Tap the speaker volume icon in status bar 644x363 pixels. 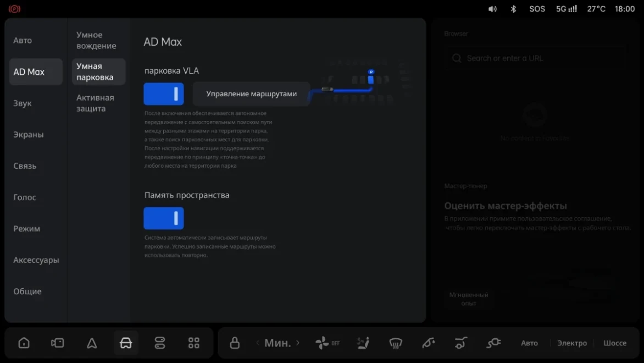(492, 9)
